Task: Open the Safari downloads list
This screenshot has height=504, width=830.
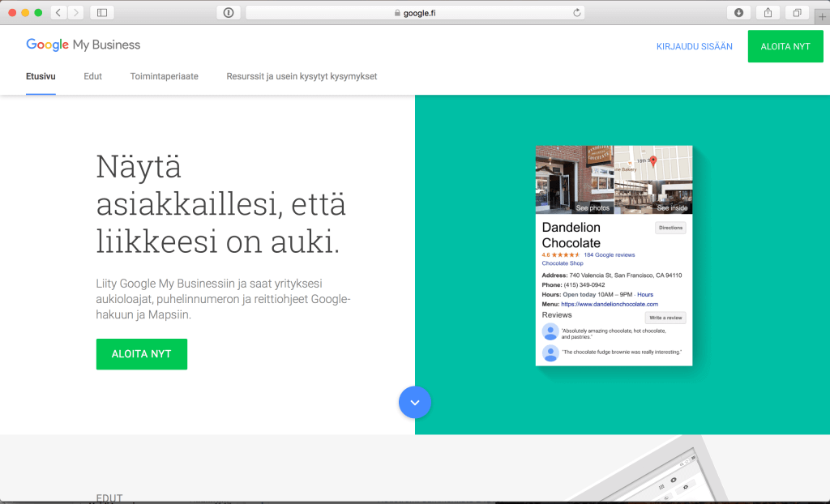Action: (x=738, y=12)
